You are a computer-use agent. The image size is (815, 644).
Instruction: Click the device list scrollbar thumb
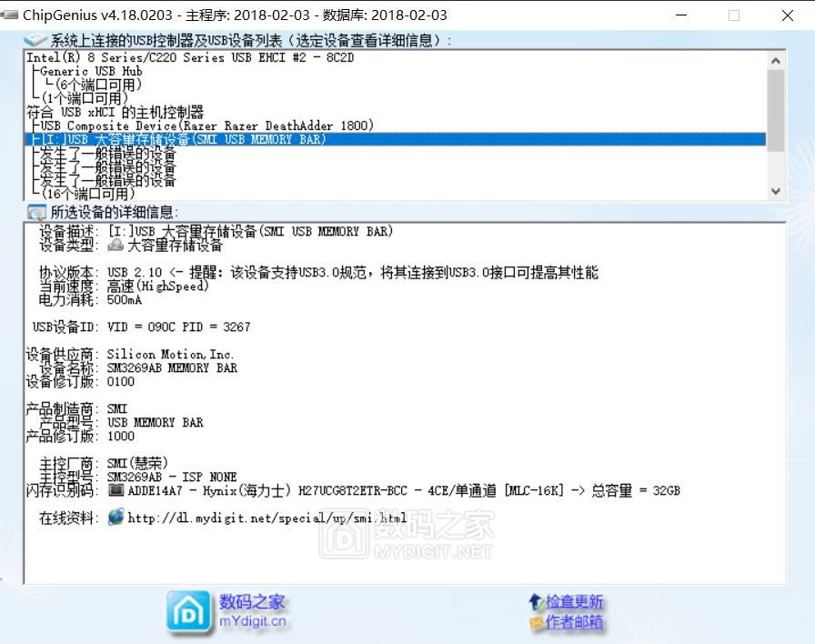(x=776, y=111)
